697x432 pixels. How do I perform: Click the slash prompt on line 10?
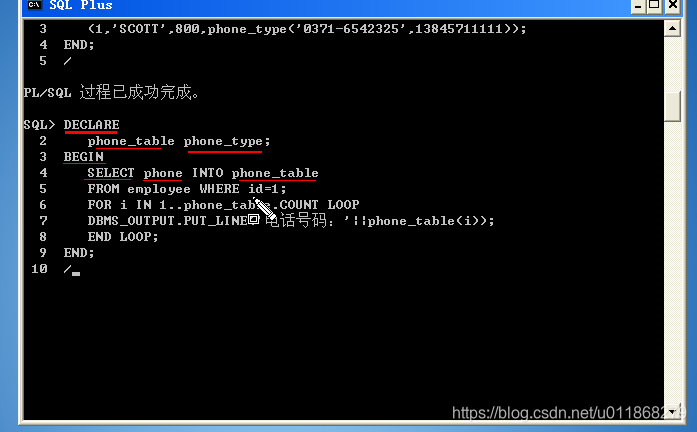pos(67,269)
